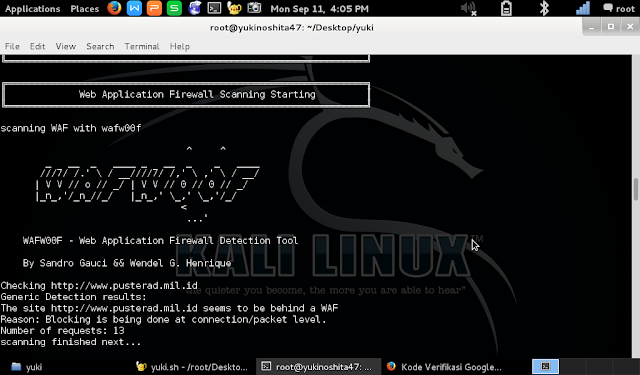Click 'Web Application Firewall Scanning Starting' banner text
Image resolution: width=640 pixels, height=375 pixels.
197,95
